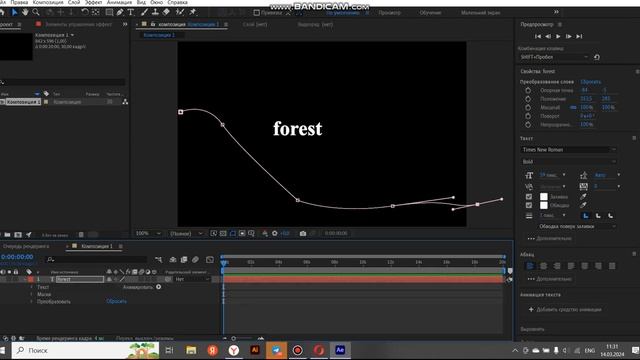
Task: Jump to last frame in preview
Action: 579,36
